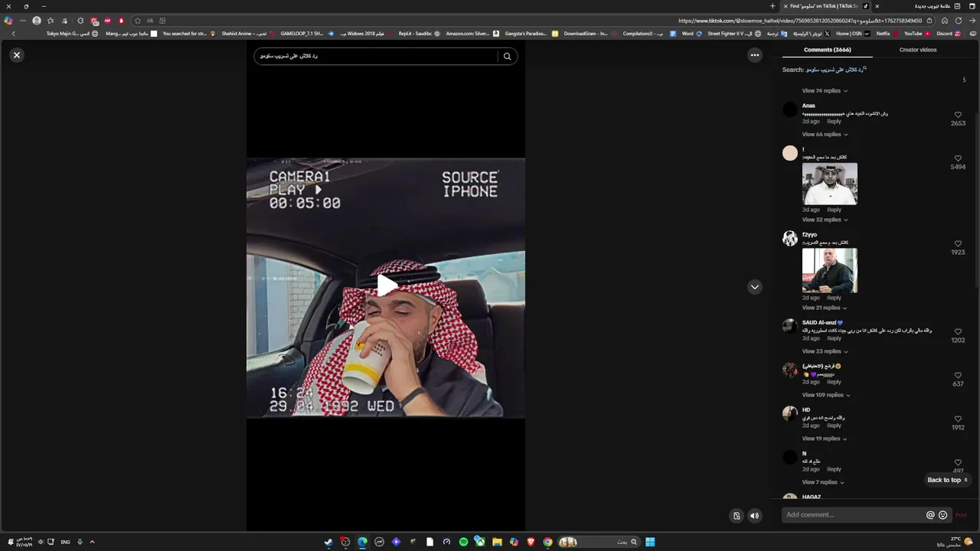The image size is (980, 551).
Task: Open the Windows Start button
Action: [650, 542]
